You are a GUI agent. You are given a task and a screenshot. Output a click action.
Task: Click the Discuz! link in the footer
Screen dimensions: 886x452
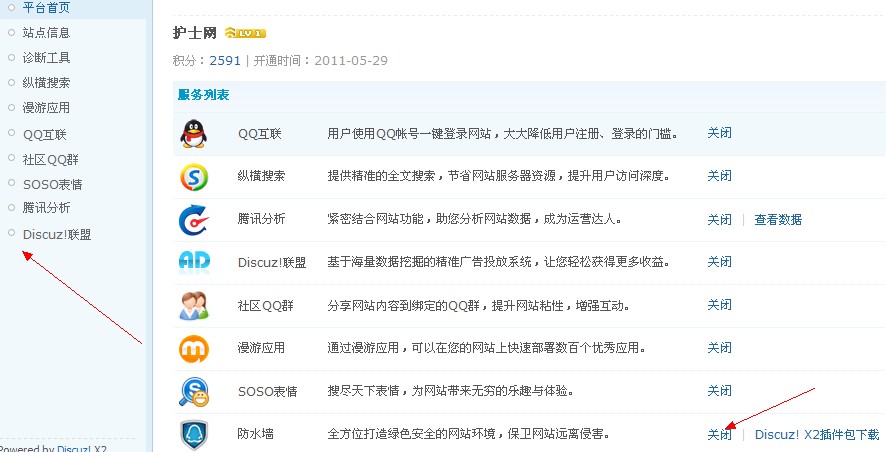(x=75, y=449)
